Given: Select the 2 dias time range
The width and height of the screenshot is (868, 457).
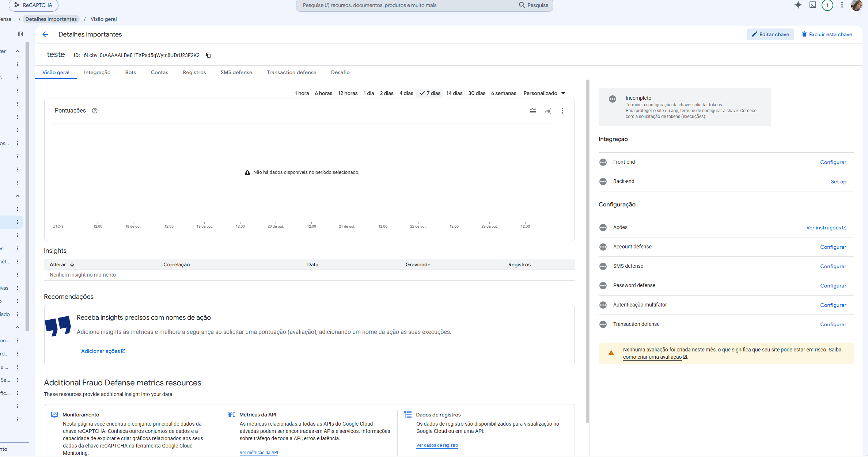Looking at the screenshot, I should pyautogui.click(x=387, y=93).
